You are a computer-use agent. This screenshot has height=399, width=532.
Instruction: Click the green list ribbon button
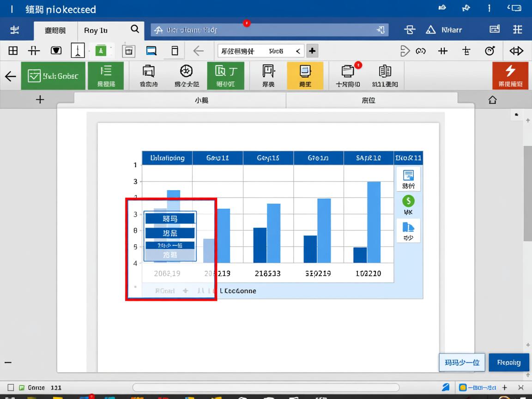pos(106,75)
